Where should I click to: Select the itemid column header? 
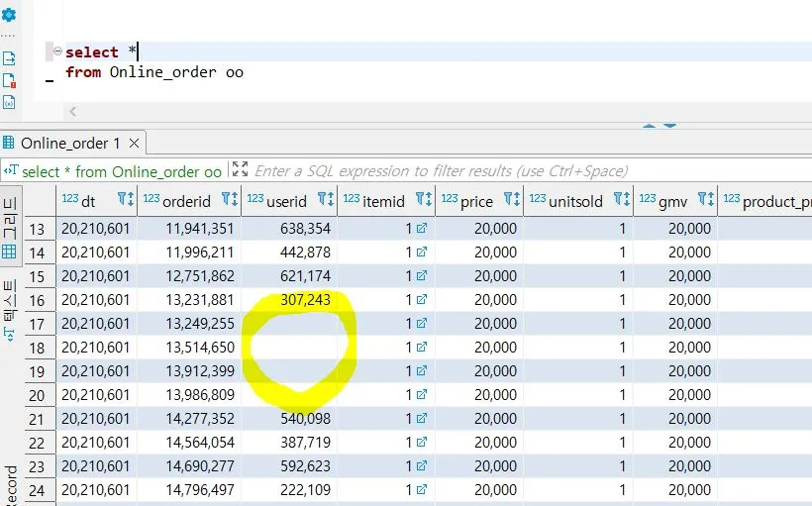point(384,201)
